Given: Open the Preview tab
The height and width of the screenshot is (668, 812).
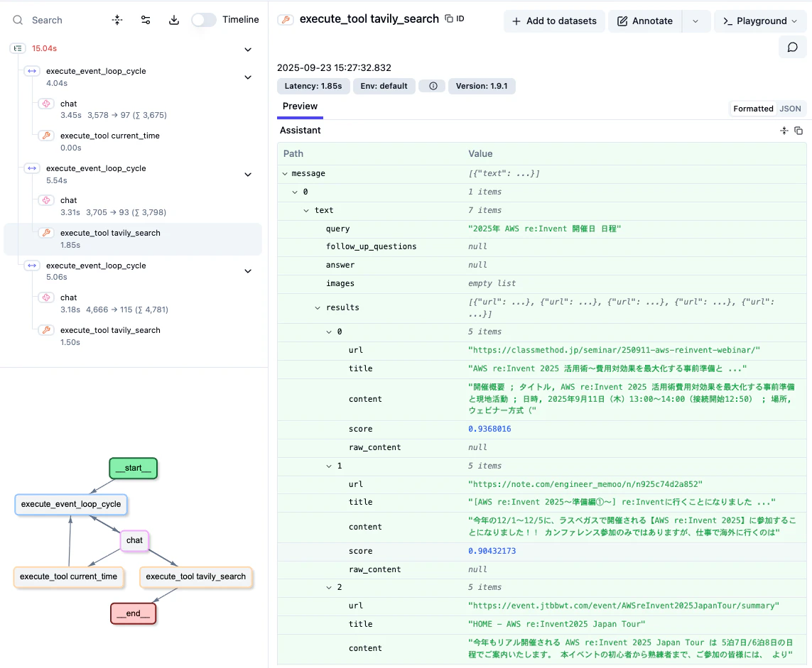Looking at the screenshot, I should point(300,106).
